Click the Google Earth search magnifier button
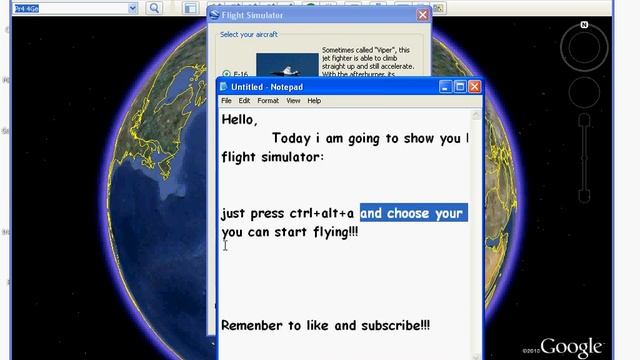Image resolution: width=640 pixels, height=360 pixels. [154, 8]
